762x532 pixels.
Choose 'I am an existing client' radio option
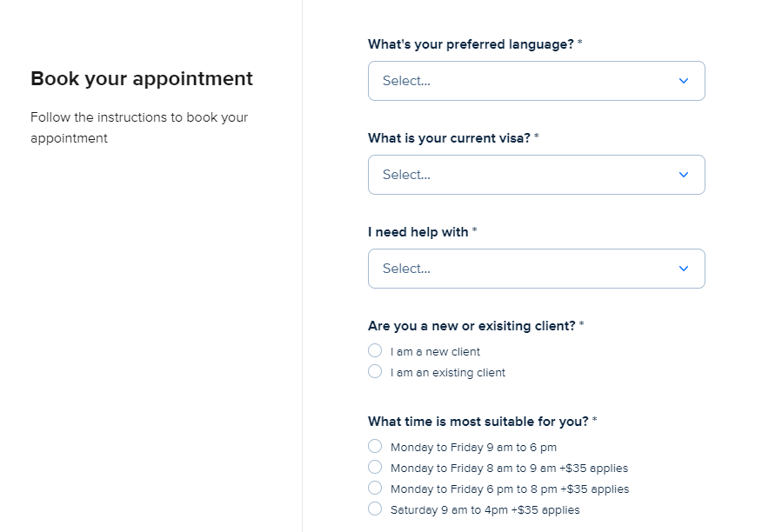[375, 372]
